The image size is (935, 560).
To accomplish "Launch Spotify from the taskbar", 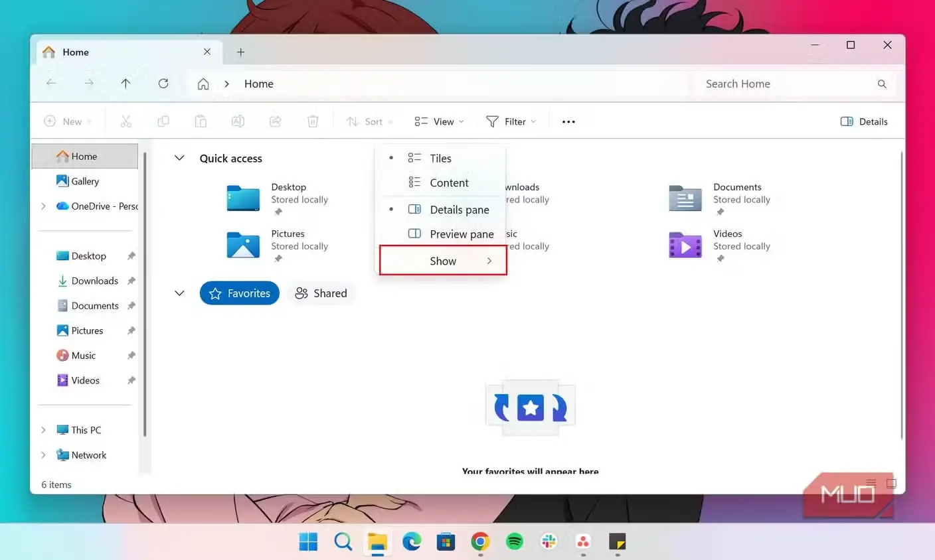I will (515, 541).
